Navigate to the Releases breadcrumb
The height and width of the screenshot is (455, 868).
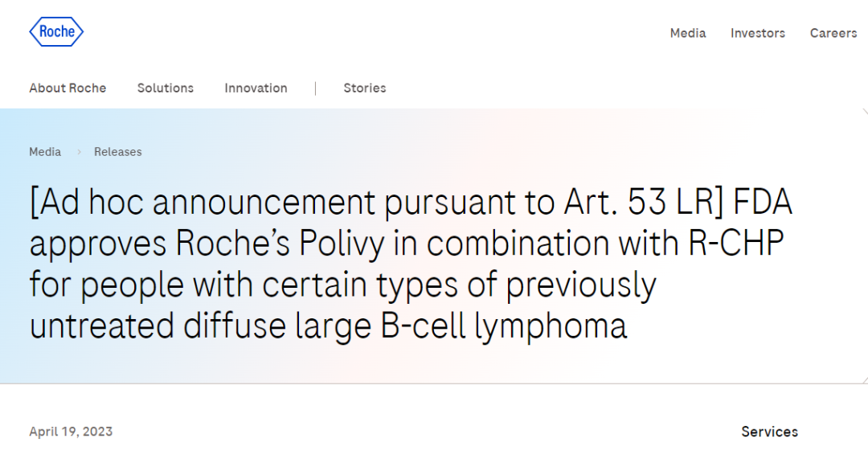tap(117, 152)
